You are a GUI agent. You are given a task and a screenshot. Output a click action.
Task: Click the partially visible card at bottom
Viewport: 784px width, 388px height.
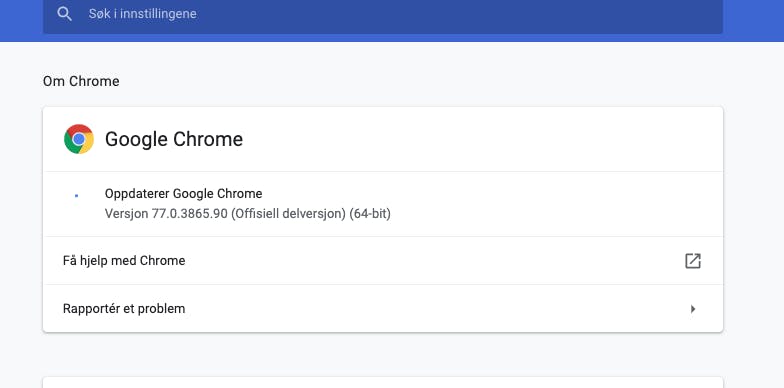(383, 382)
